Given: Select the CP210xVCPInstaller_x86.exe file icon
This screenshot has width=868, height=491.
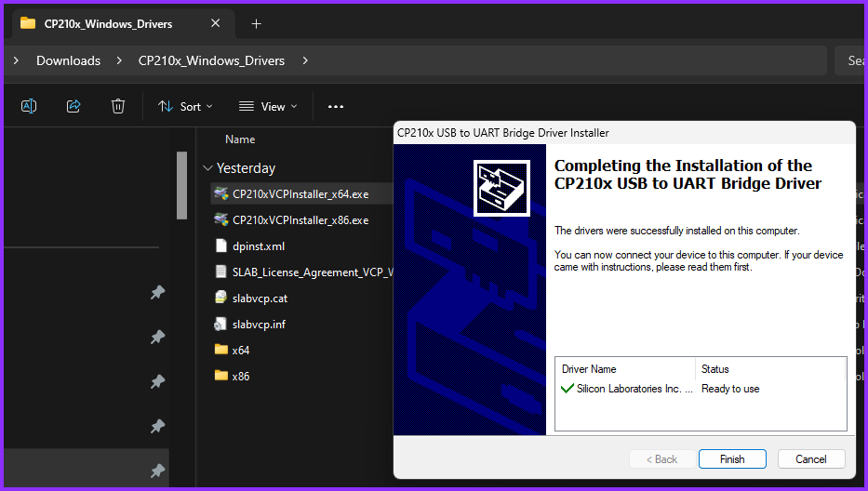Looking at the screenshot, I should pyautogui.click(x=220, y=220).
